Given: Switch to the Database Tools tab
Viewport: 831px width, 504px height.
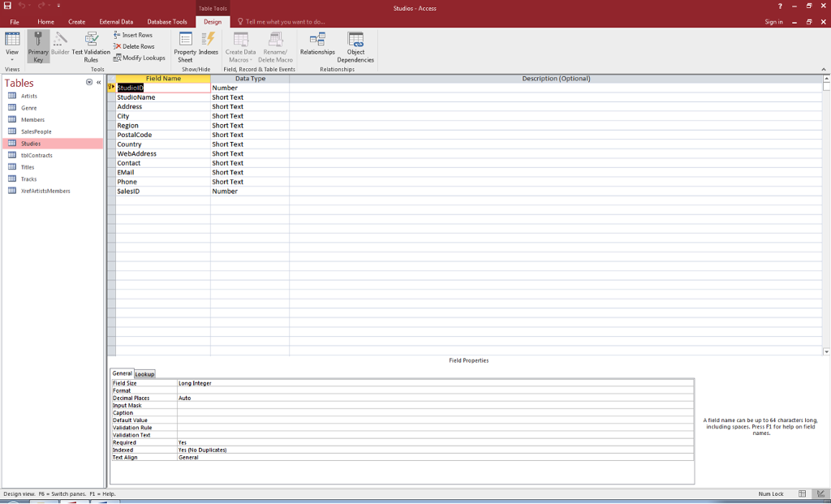Looking at the screenshot, I should coord(166,22).
